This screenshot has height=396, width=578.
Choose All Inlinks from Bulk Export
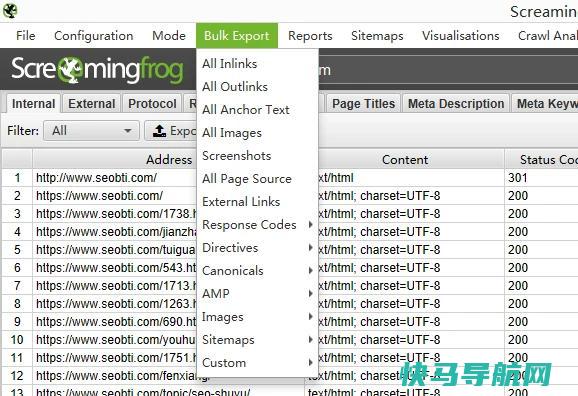(x=258, y=64)
